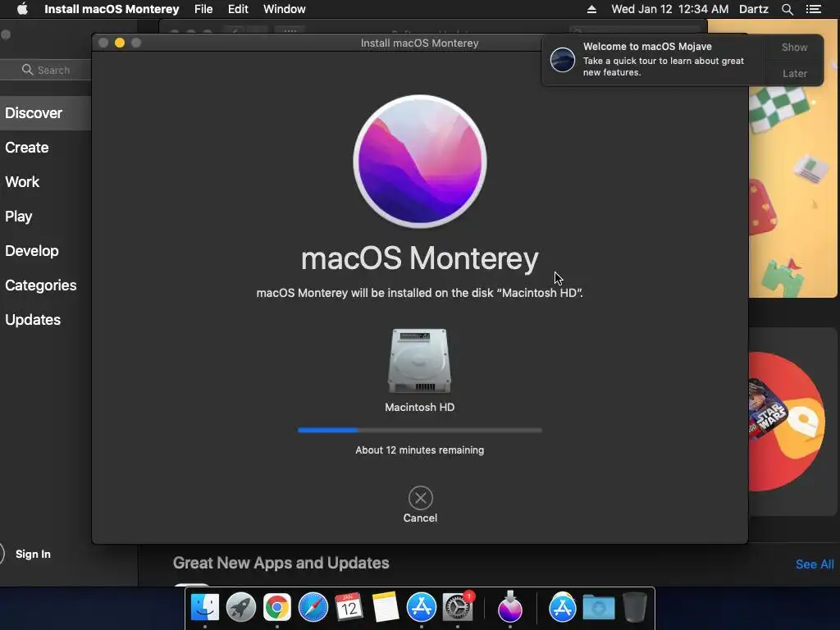Open Safari from the Dock
840x630 pixels.
(x=313, y=608)
